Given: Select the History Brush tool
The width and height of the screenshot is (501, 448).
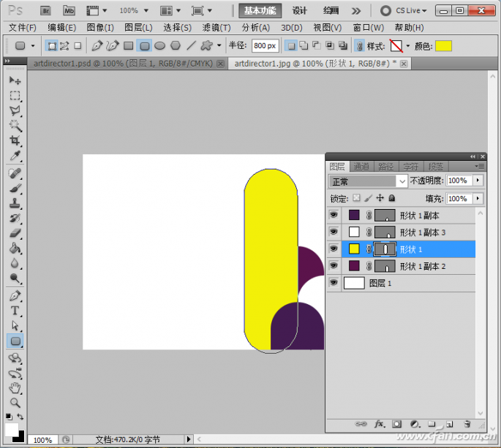Looking at the screenshot, I should point(15,218).
